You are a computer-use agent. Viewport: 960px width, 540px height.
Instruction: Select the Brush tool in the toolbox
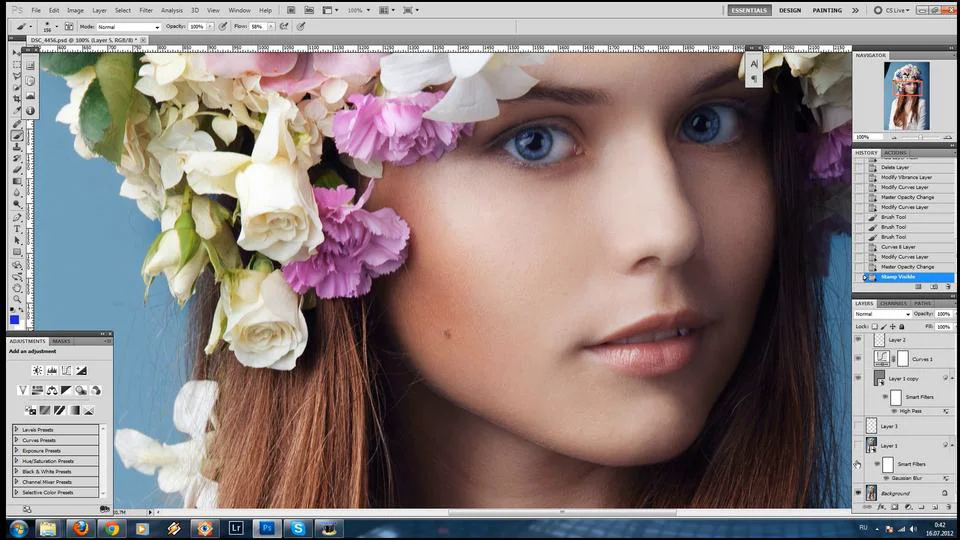point(17,136)
